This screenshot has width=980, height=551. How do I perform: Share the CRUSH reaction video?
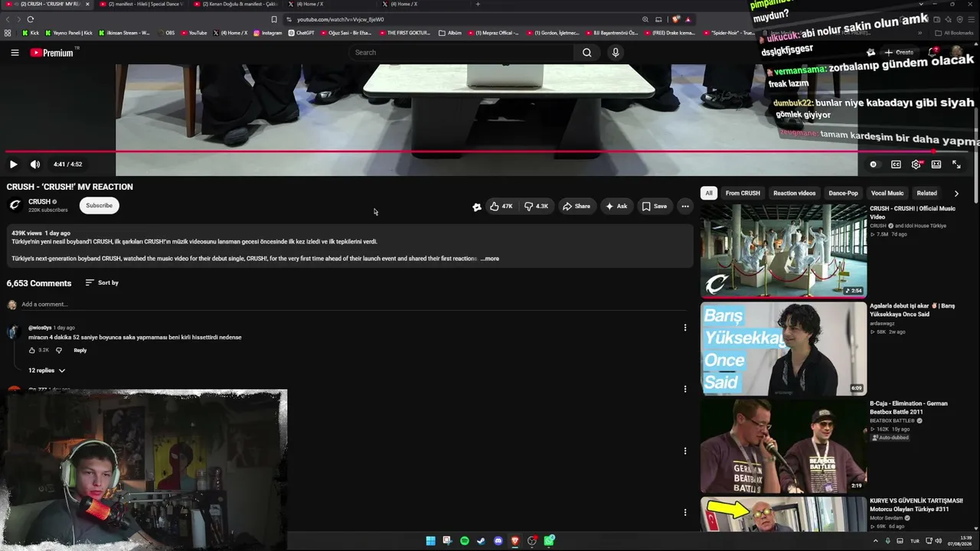click(x=577, y=206)
